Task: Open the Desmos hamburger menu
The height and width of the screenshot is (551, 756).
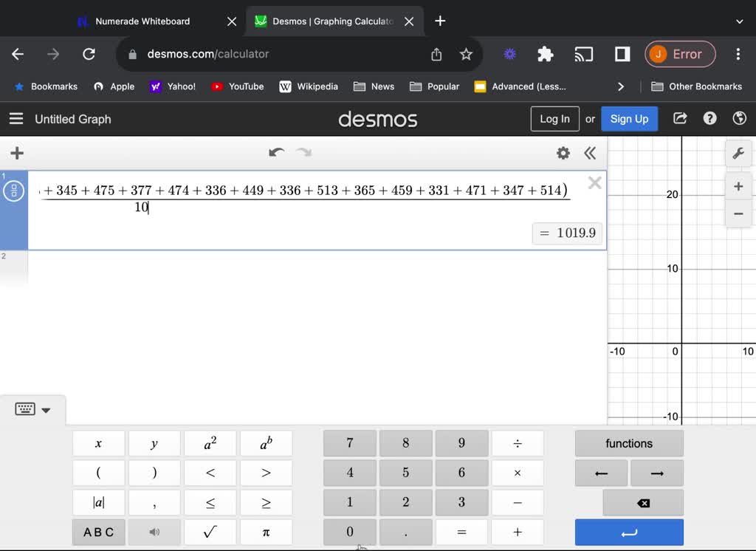Action: coord(16,119)
